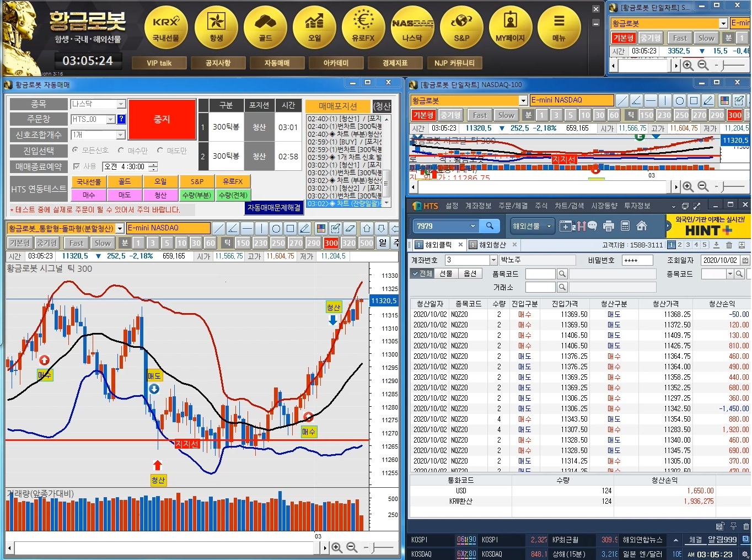
Task: Open the 주문창 HTS_00 dropdown
Action: (x=110, y=120)
